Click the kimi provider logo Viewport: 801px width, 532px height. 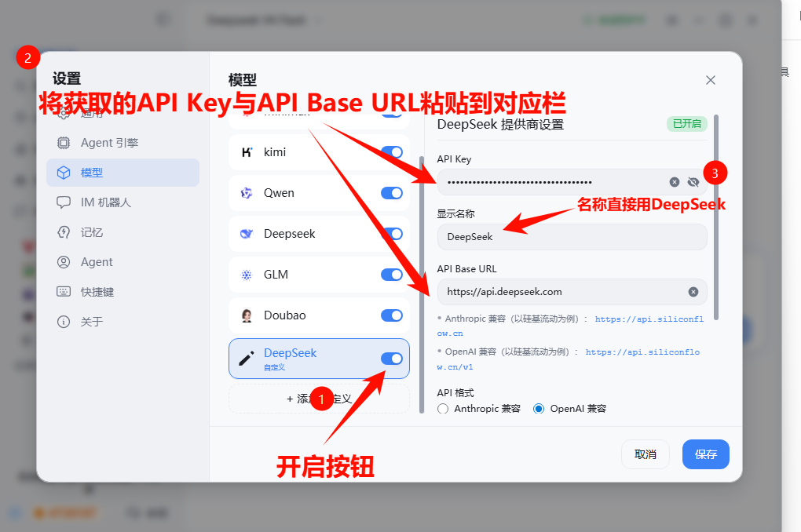click(x=247, y=152)
